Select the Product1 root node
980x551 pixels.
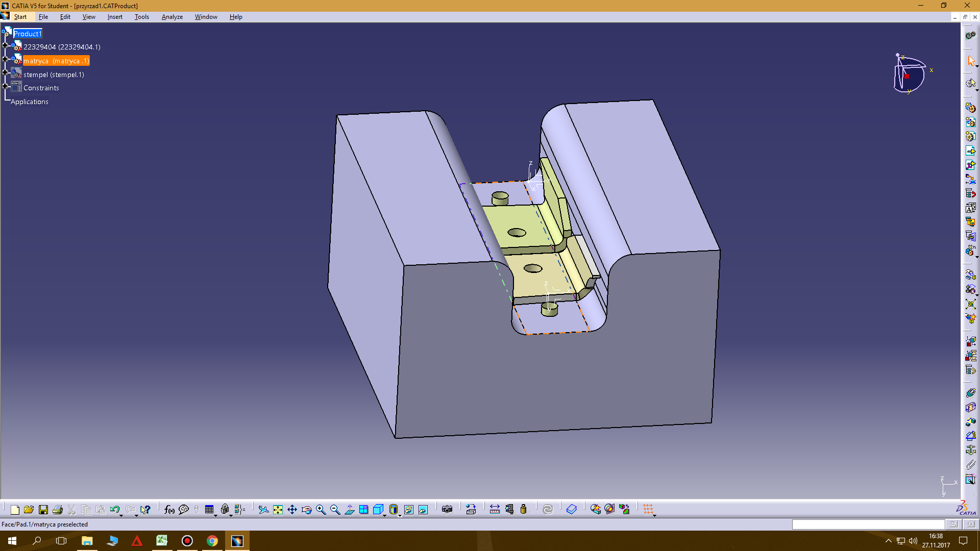pos(28,34)
